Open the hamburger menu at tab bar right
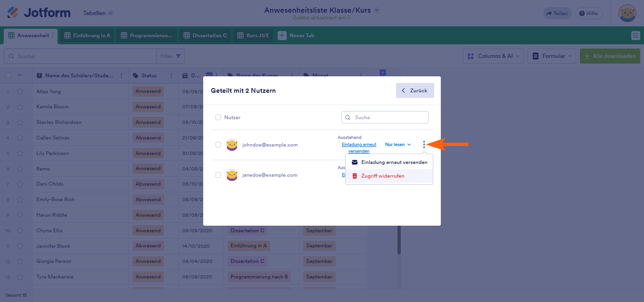 pos(636,35)
